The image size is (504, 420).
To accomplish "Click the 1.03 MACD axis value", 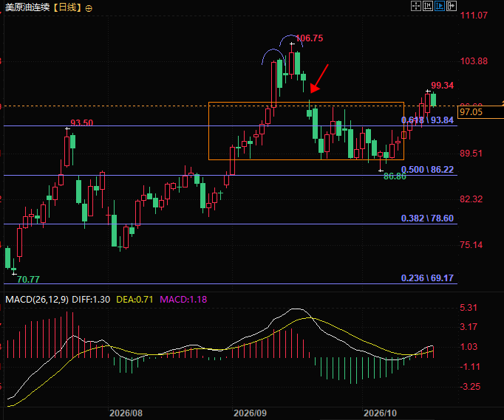I will [469, 347].
